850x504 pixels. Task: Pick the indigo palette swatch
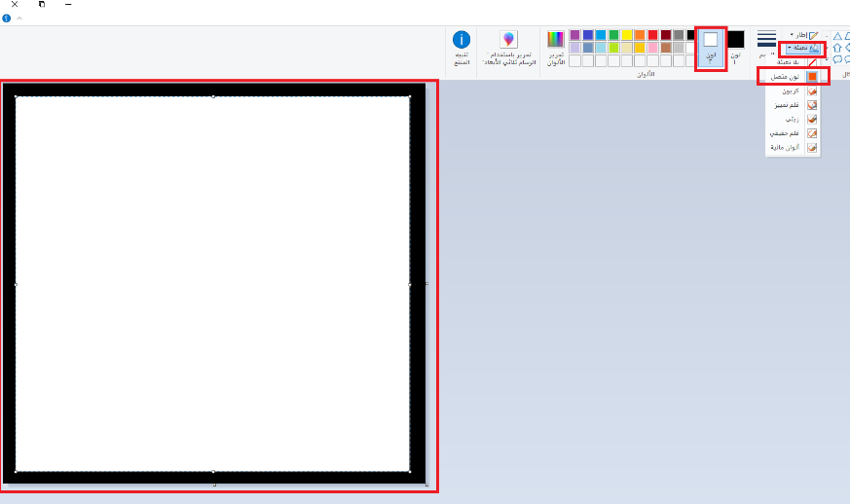click(x=588, y=35)
